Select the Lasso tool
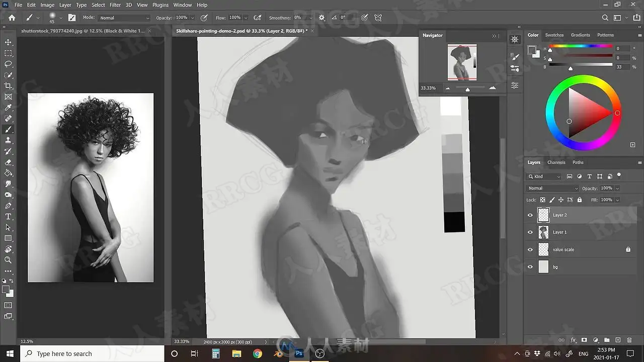The image size is (644, 362). [x=8, y=64]
